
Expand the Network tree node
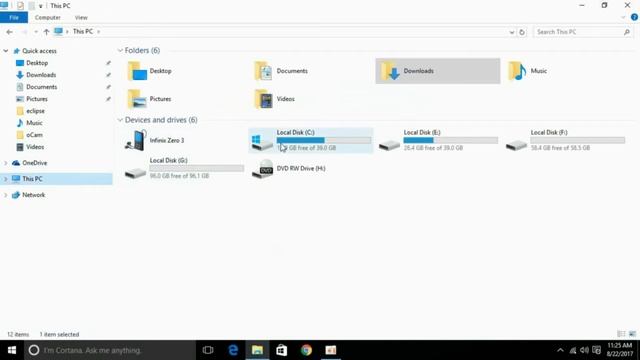tap(6, 195)
